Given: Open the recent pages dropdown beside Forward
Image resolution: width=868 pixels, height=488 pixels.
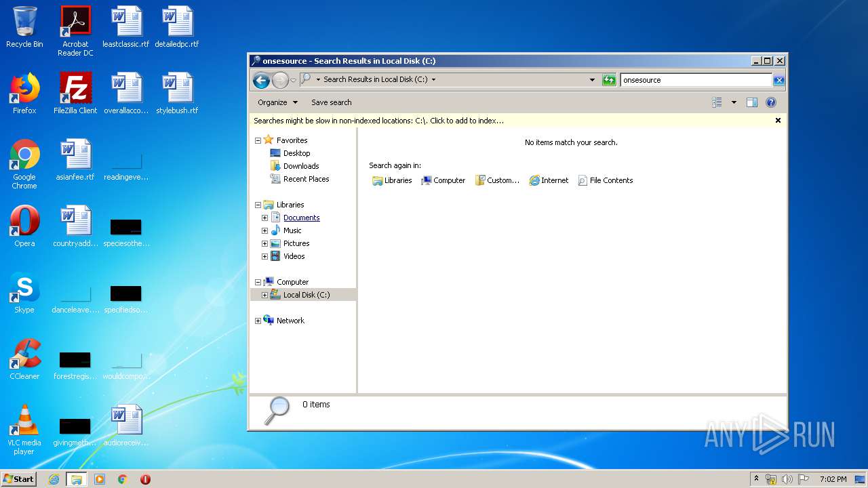Looking at the screenshot, I should pos(293,80).
